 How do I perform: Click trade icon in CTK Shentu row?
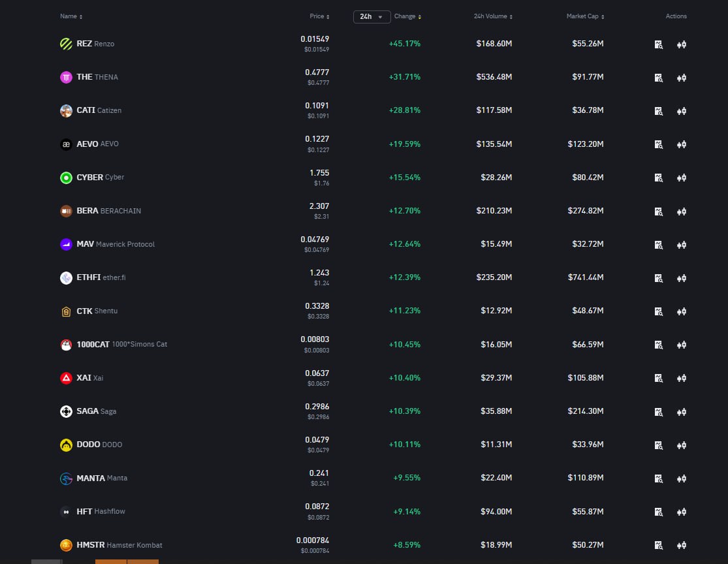(681, 311)
